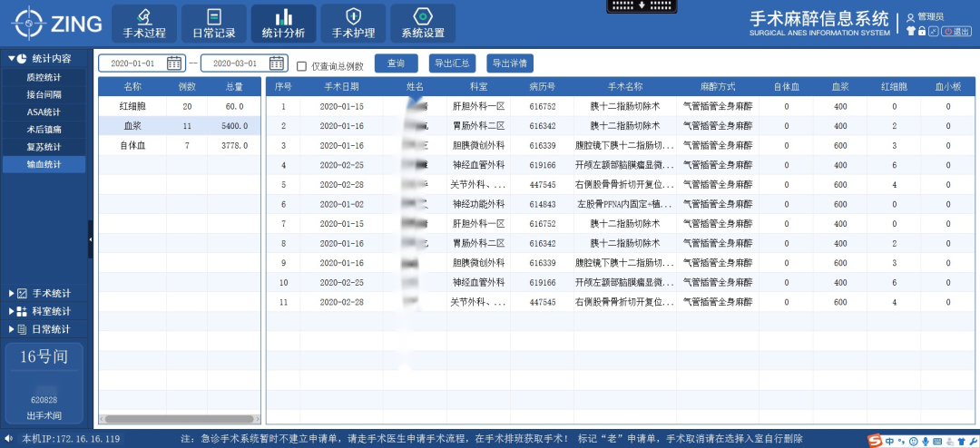Open the 手术过程 module tab

tap(144, 24)
